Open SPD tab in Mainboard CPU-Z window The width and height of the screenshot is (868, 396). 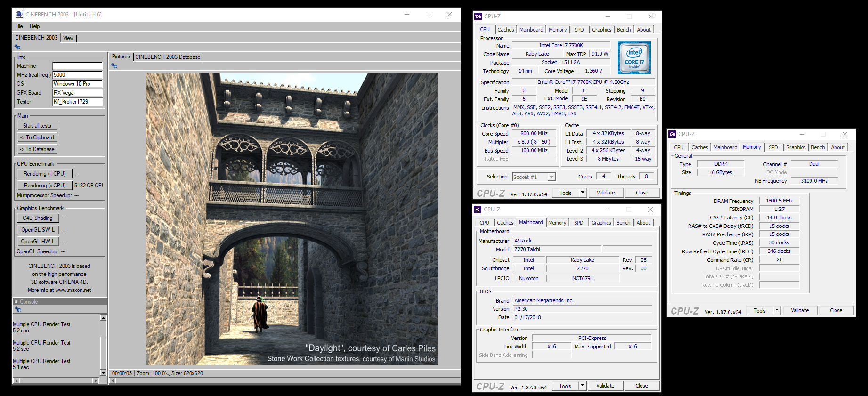(x=579, y=223)
